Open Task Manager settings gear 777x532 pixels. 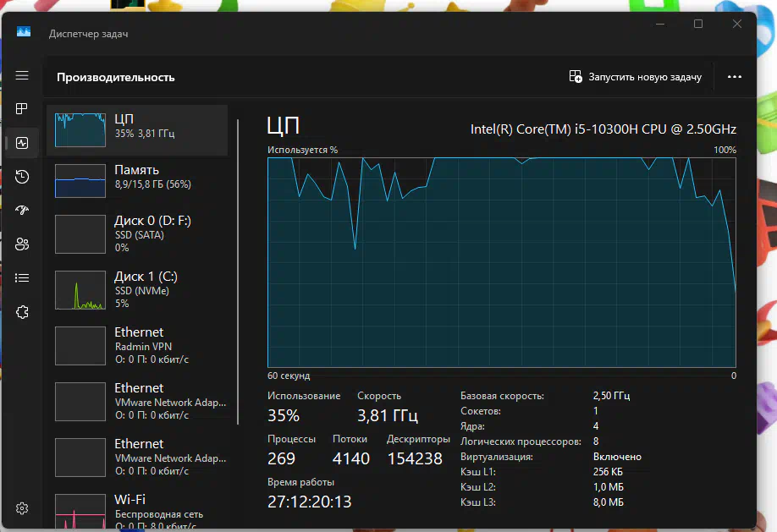point(22,508)
